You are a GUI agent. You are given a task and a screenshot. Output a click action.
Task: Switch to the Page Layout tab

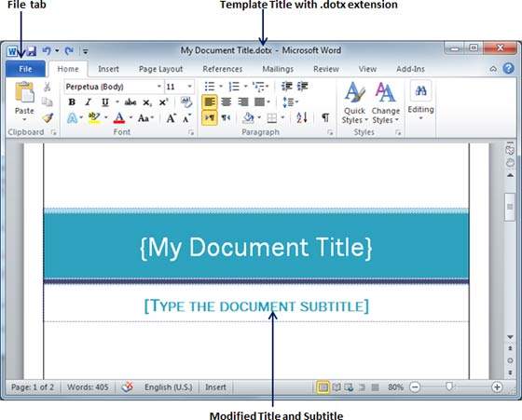(160, 69)
